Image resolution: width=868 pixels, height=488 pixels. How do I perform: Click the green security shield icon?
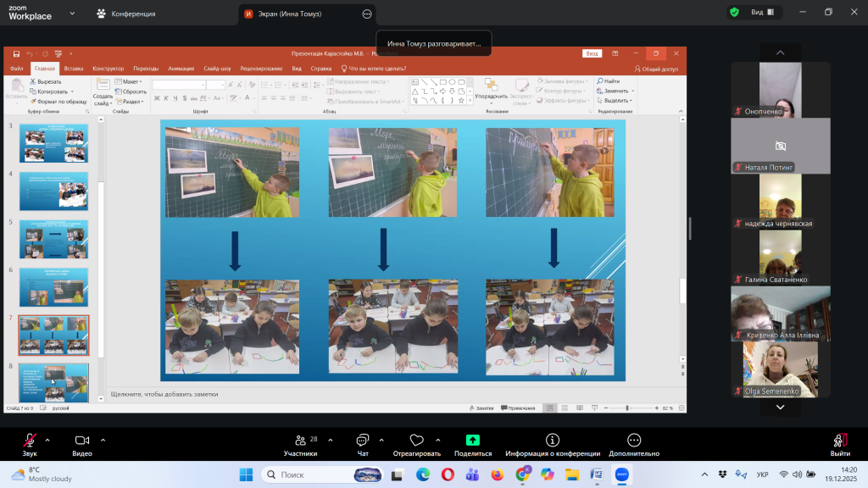tap(734, 13)
